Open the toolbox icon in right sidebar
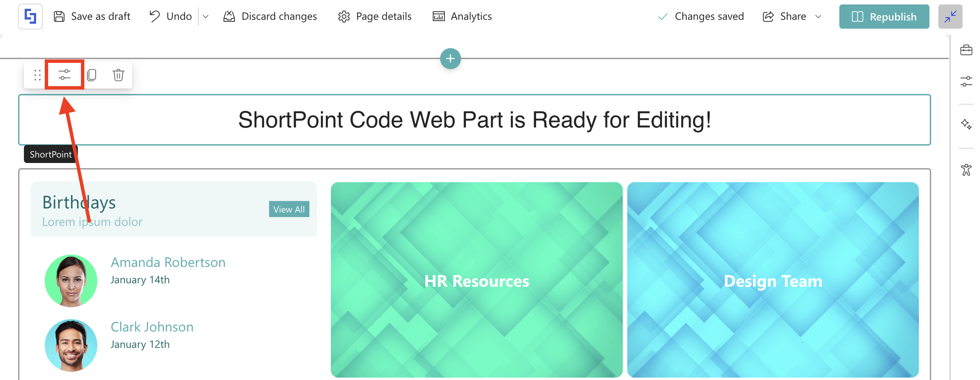The height and width of the screenshot is (380, 980). coord(966,50)
